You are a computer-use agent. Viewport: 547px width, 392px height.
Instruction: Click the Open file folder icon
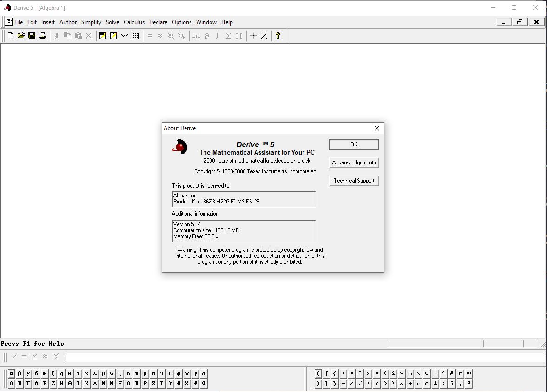coord(21,36)
